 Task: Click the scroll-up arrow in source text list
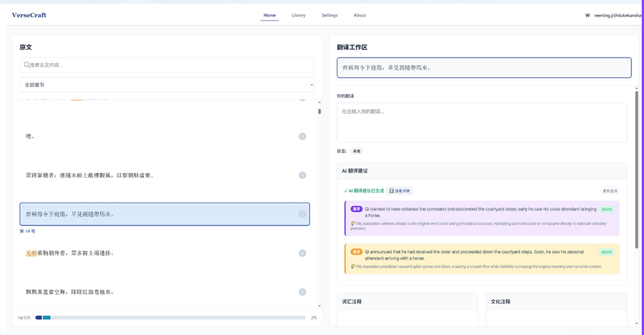[x=319, y=102]
